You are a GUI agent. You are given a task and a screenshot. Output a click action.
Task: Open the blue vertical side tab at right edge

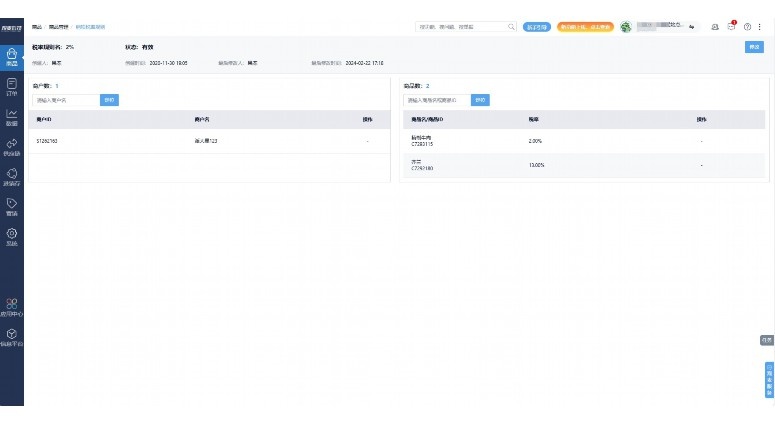(769, 380)
